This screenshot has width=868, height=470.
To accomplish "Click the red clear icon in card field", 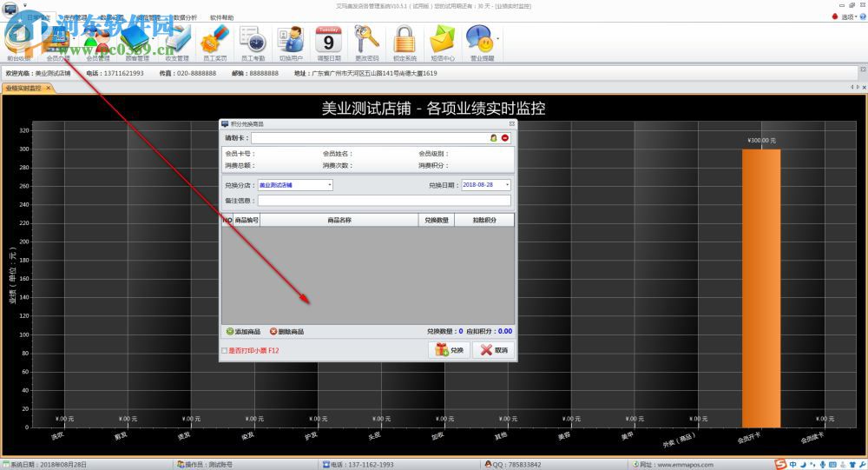I will click(505, 138).
